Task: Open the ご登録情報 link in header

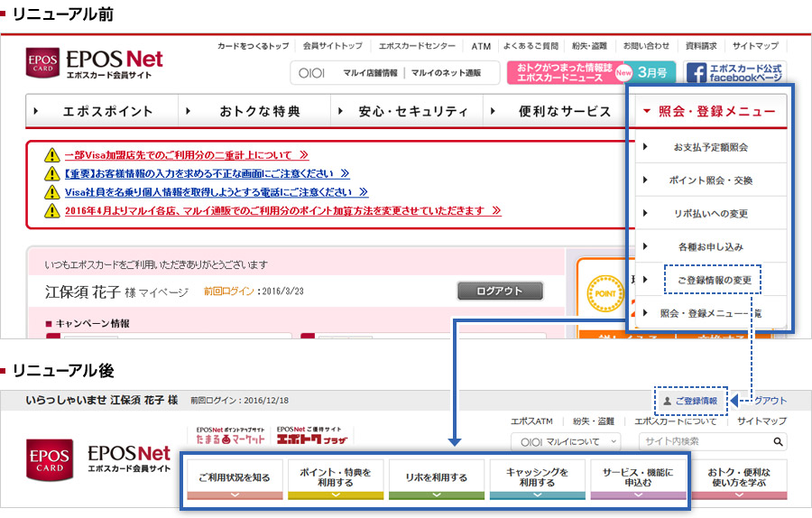Action: (x=691, y=401)
